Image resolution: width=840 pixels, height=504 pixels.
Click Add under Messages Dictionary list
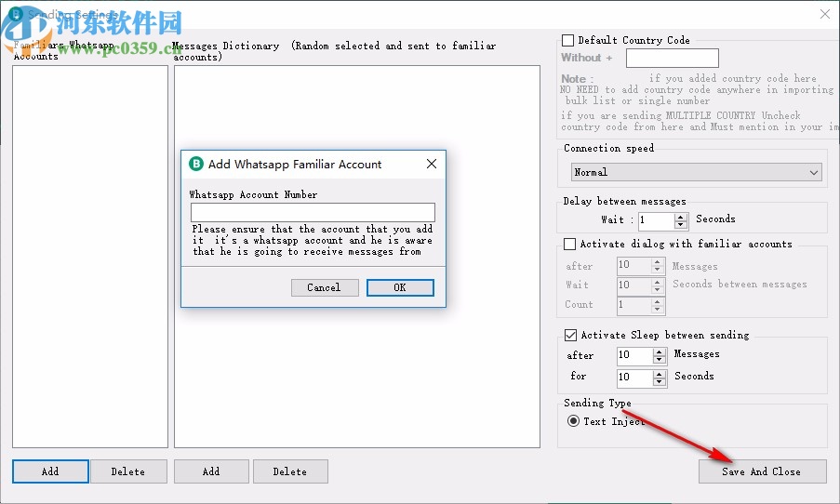[211, 471]
